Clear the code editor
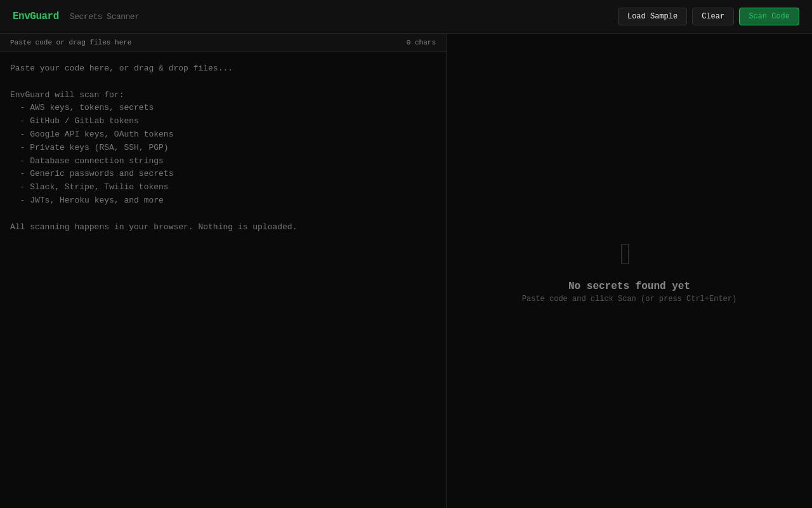 click(x=713, y=17)
